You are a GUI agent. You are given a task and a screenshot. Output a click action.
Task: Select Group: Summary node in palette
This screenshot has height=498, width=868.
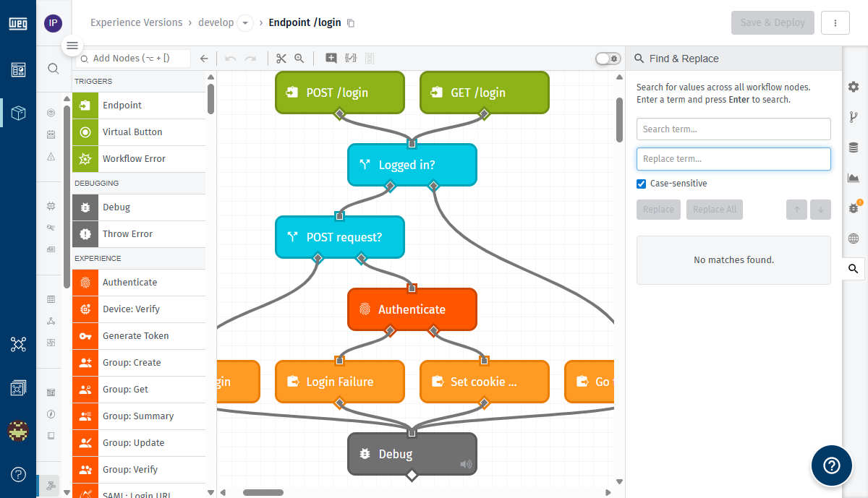(x=139, y=416)
